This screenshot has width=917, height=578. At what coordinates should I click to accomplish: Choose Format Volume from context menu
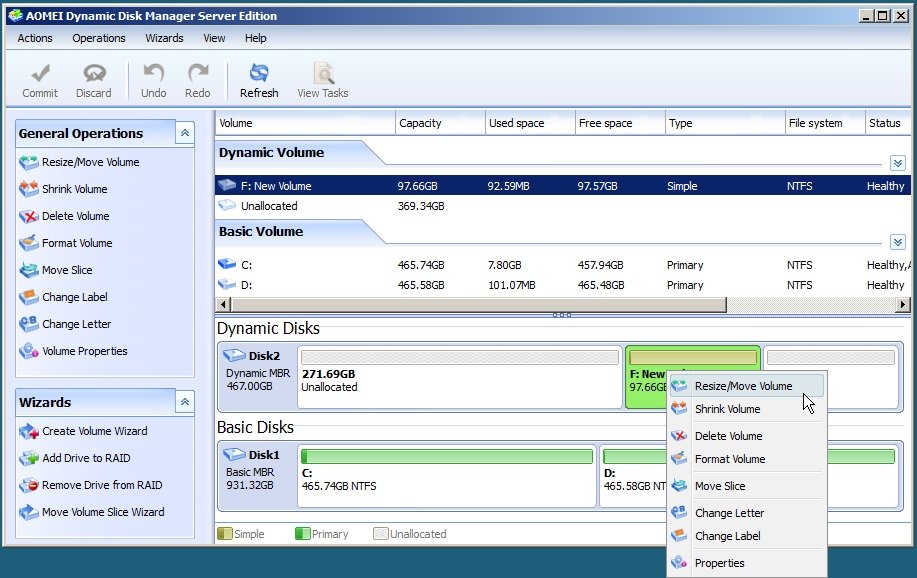(x=730, y=459)
